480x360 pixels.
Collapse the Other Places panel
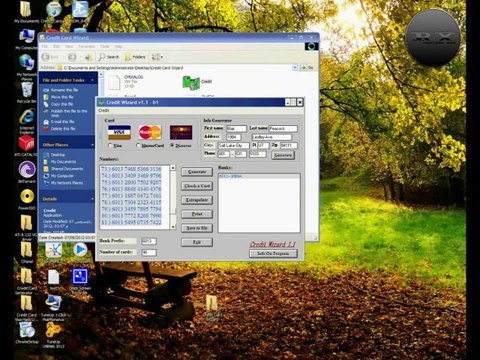tap(92, 145)
